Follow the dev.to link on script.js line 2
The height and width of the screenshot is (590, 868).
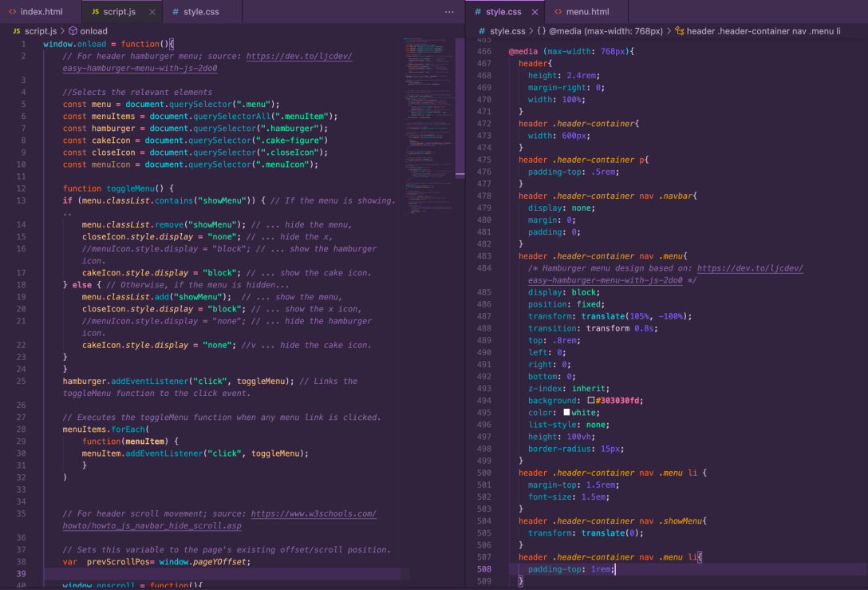[298, 57]
